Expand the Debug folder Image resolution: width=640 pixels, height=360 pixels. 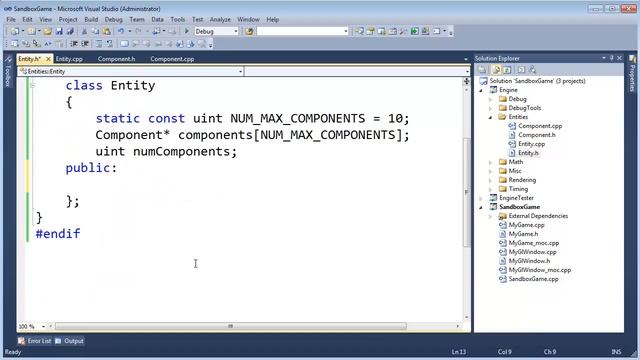coord(491,99)
